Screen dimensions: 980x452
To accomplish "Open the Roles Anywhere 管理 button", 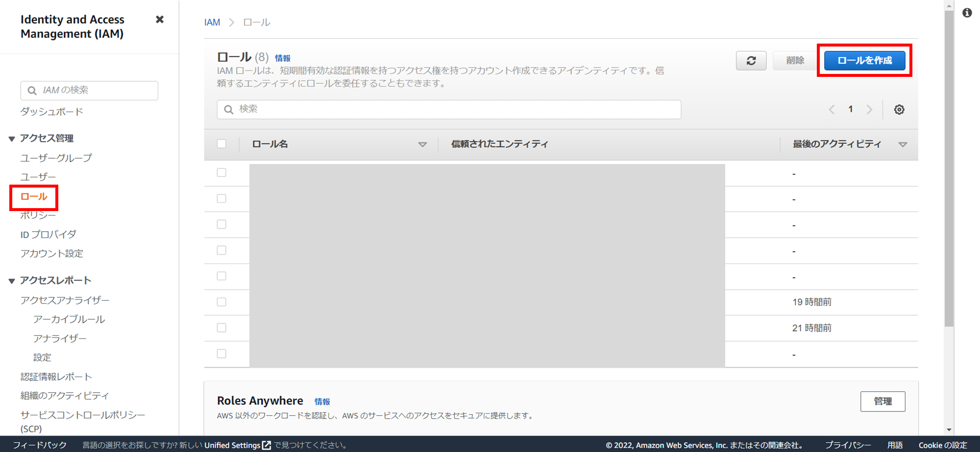I will [x=882, y=401].
